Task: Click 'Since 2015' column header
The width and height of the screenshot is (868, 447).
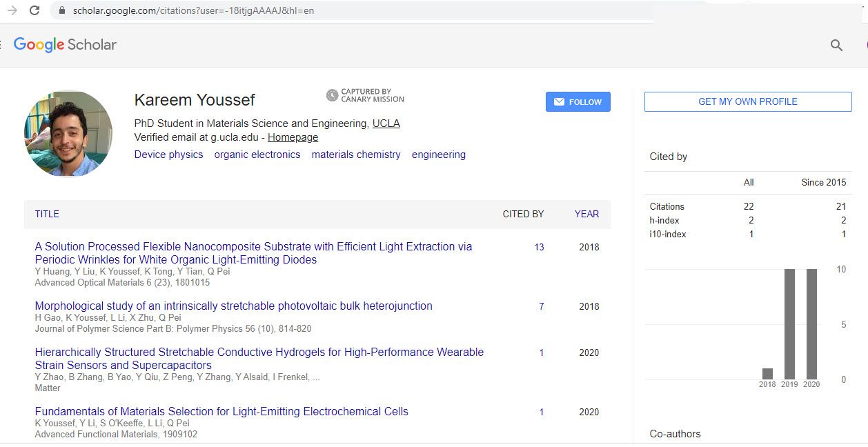Action: click(823, 182)
